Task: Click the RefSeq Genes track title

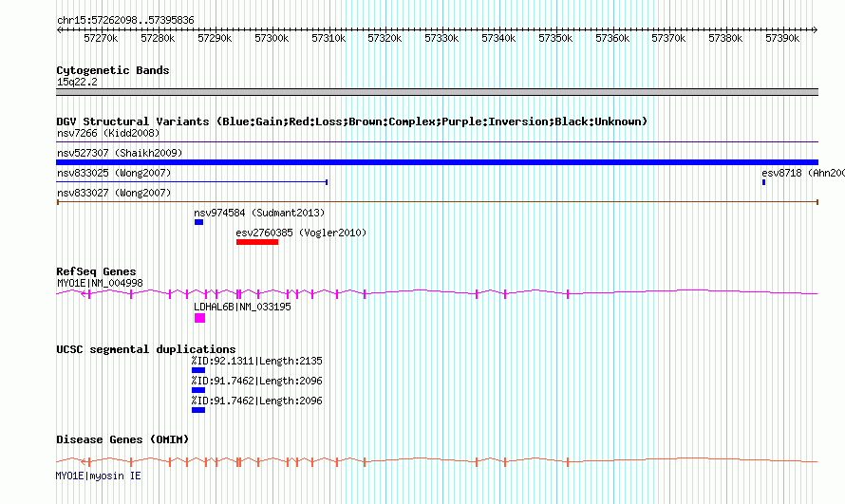Action: [96, 271]
